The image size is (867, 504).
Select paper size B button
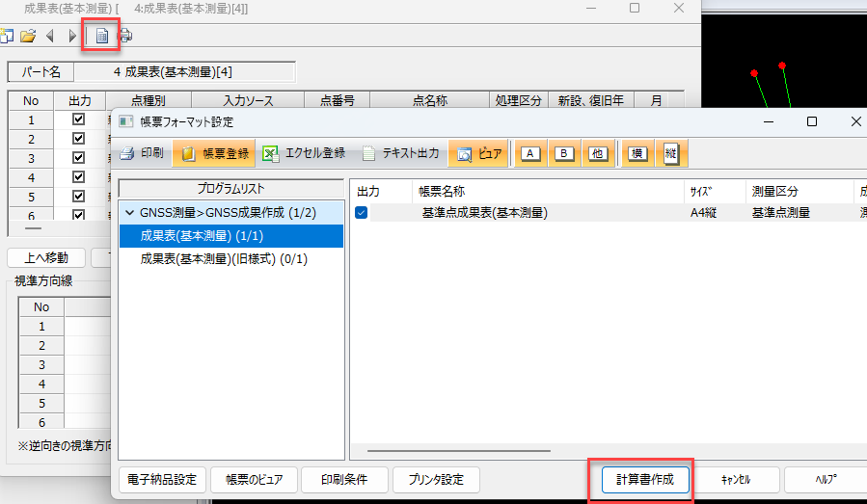click(x=564, y=153)
